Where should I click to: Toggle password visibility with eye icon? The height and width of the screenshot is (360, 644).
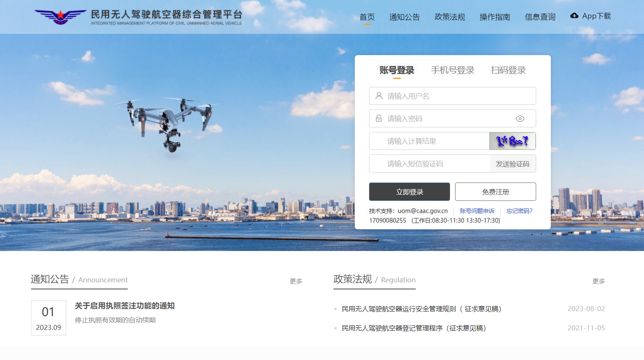click(520, 119)
